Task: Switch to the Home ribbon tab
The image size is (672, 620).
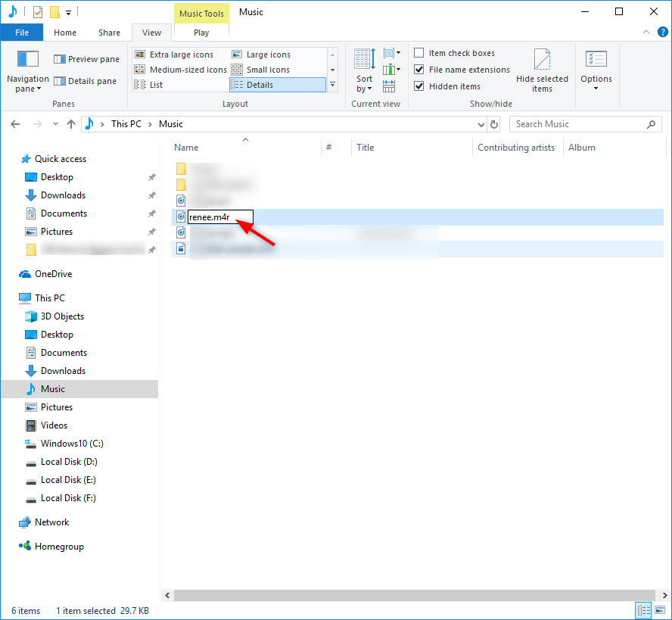Action: (65, 33)
